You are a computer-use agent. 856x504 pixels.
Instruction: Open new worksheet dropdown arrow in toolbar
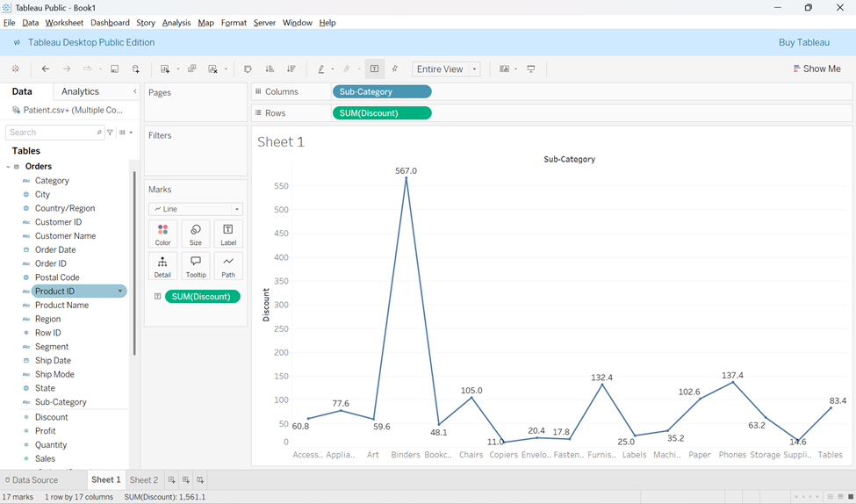[x=178, y=68]
